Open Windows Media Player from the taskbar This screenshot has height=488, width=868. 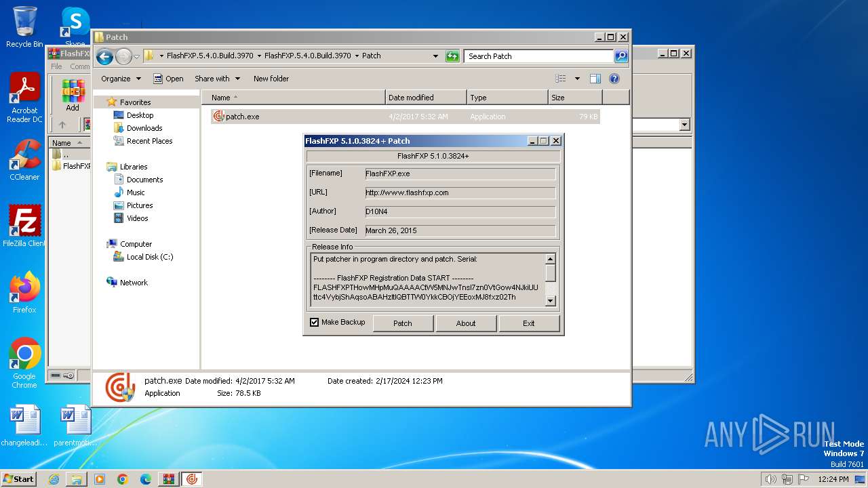pyautogui.click(x=100, y=479)
